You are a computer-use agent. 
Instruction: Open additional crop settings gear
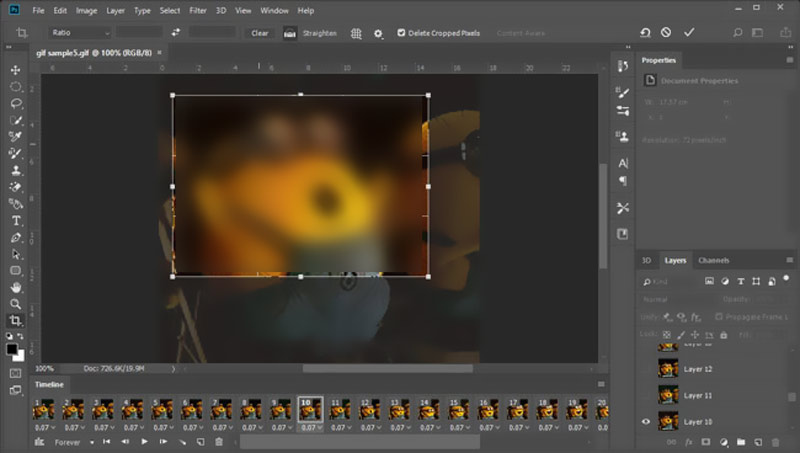pos(378,34)
